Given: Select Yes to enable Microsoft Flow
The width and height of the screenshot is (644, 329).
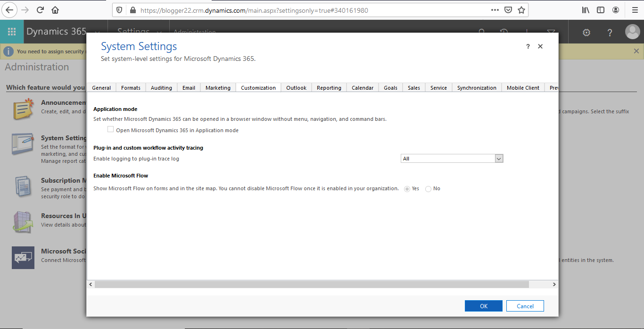Looking at the screenshot, I should pyautogui.click(x=407, y=188).
